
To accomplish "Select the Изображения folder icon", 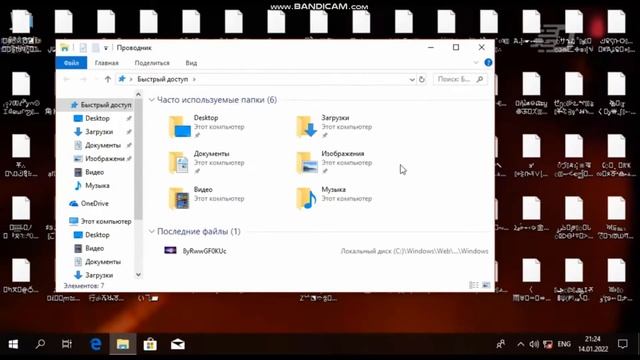I will 307,162.
